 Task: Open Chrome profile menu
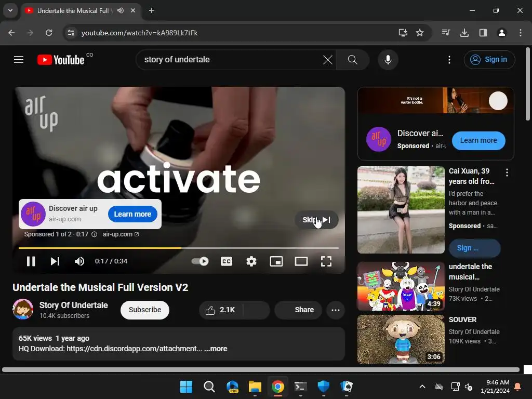pyautogui.click(x=502, y=33)
